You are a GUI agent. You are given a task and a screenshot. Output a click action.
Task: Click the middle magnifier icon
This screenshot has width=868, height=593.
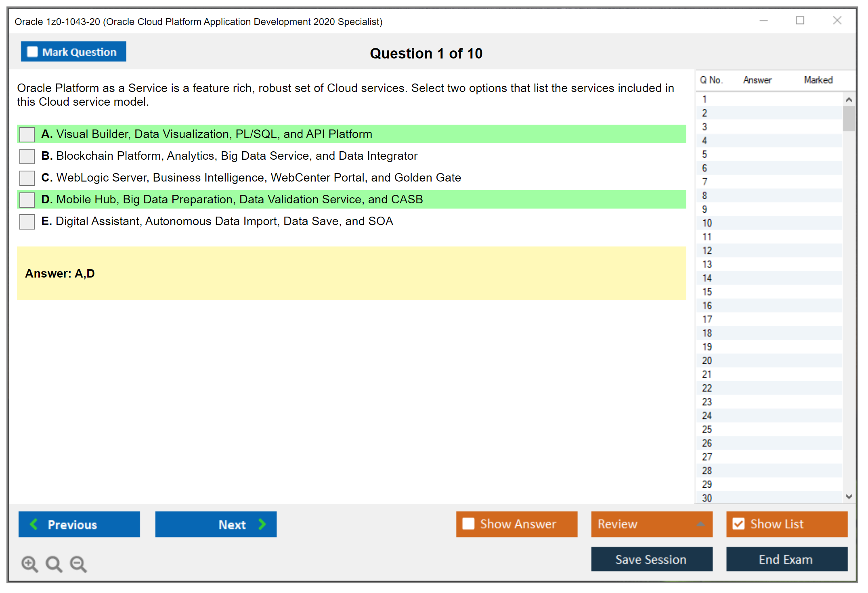[53, 564]
